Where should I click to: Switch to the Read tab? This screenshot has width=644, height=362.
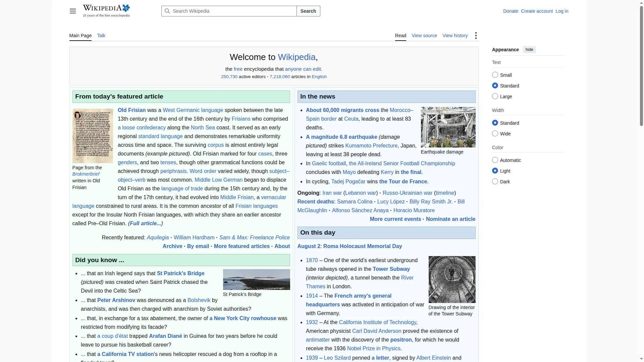(400, 36)
